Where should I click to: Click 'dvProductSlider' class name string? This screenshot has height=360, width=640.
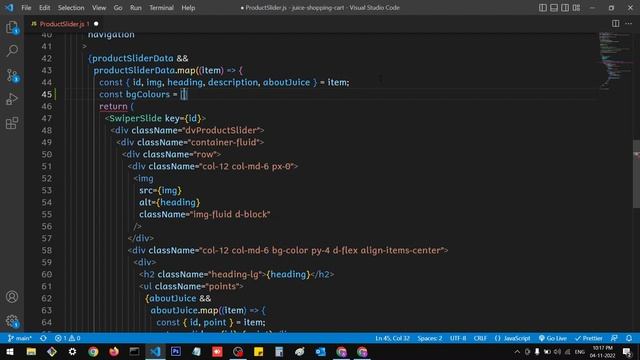222,130
